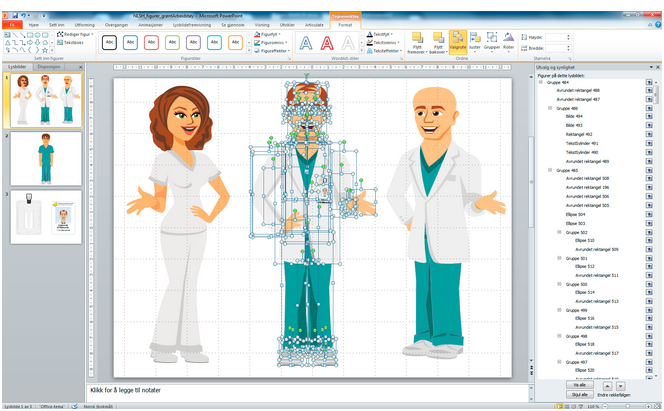Click the Grupper (Group) icon
Viewport: 664px width, 411px height.
492,42
